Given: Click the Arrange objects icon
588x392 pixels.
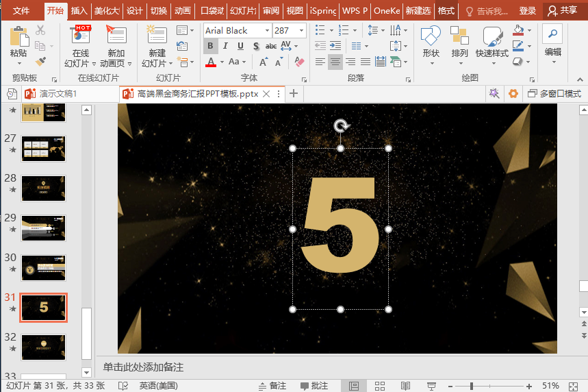Looking at the screenshot, I should [460, 36].
